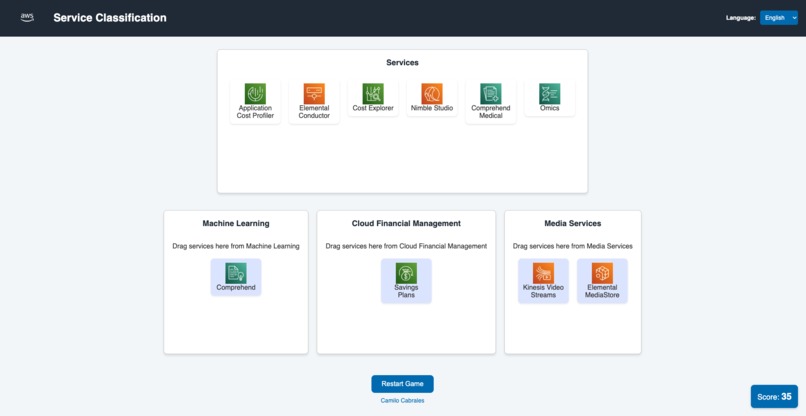Select the Elemental Conductor service icon
Image resolution: width=806 pixels, height=416 pixels.
(314, 94)
